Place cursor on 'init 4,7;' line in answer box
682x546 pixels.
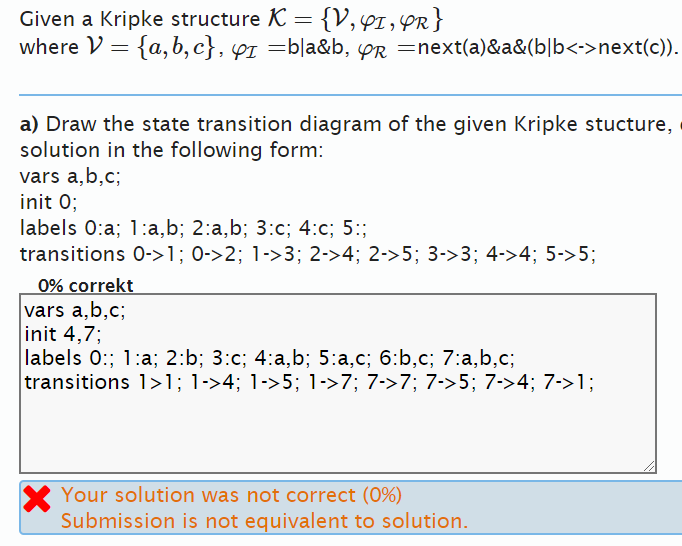coord(63,334)
